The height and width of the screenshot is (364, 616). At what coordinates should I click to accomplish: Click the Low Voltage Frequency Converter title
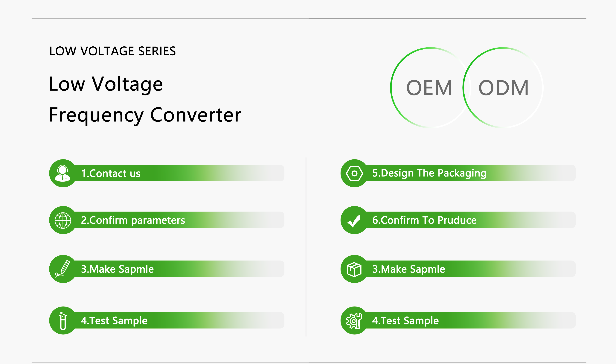[x=145, y=100]
